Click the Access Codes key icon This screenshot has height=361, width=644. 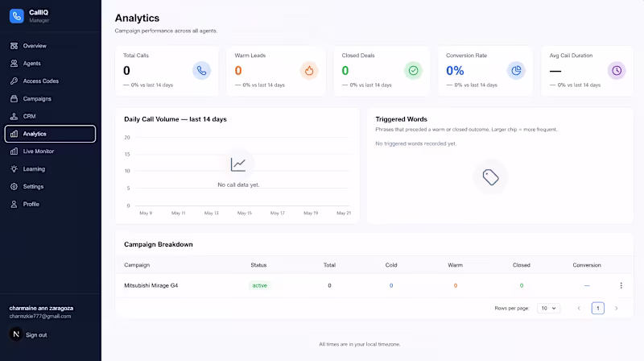click(x=14, y=81)
